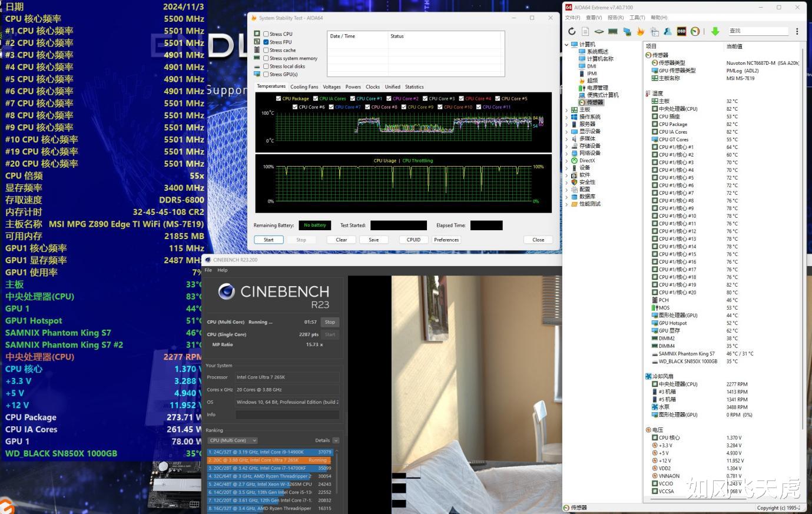
Task: Stop the Cinebench multi core test
Action: tap(330, 322)
